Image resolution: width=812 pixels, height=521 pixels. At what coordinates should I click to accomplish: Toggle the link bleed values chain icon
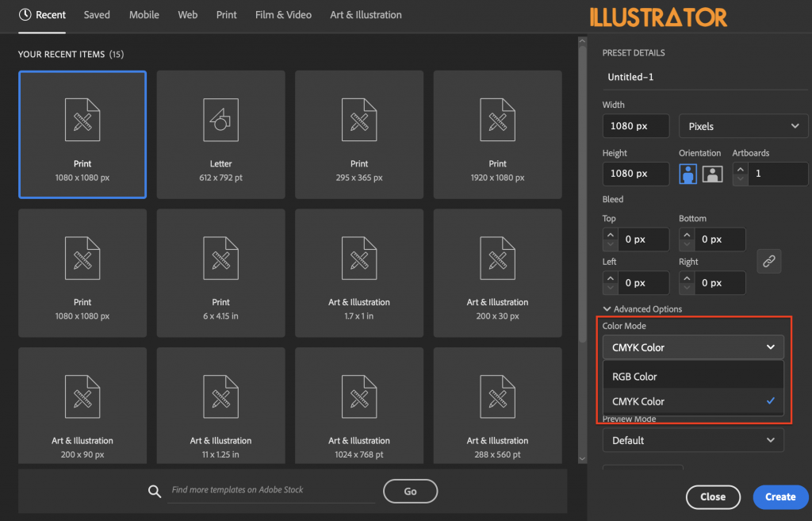click(769, 261)
